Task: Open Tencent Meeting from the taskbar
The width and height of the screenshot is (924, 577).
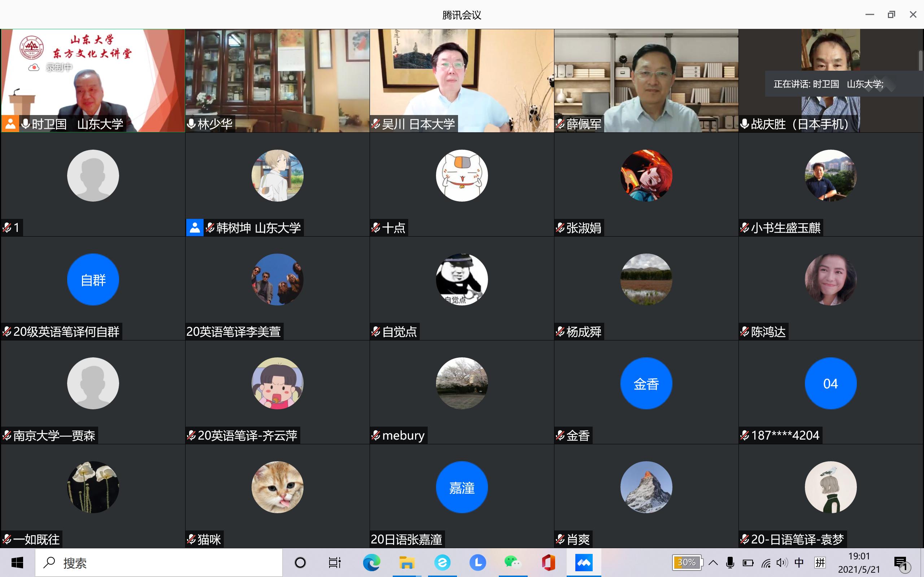Action: pyautogui.click(x=583, y=563)
